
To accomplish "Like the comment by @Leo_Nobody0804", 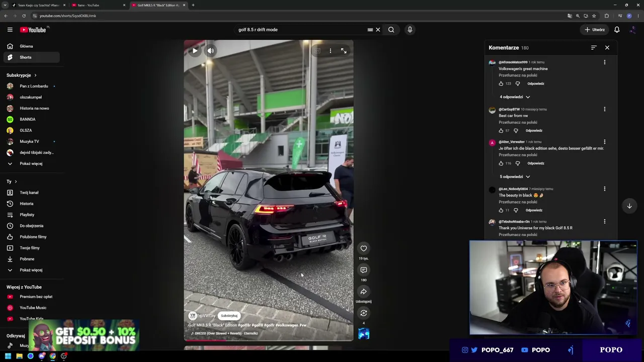I will [501, 210].
